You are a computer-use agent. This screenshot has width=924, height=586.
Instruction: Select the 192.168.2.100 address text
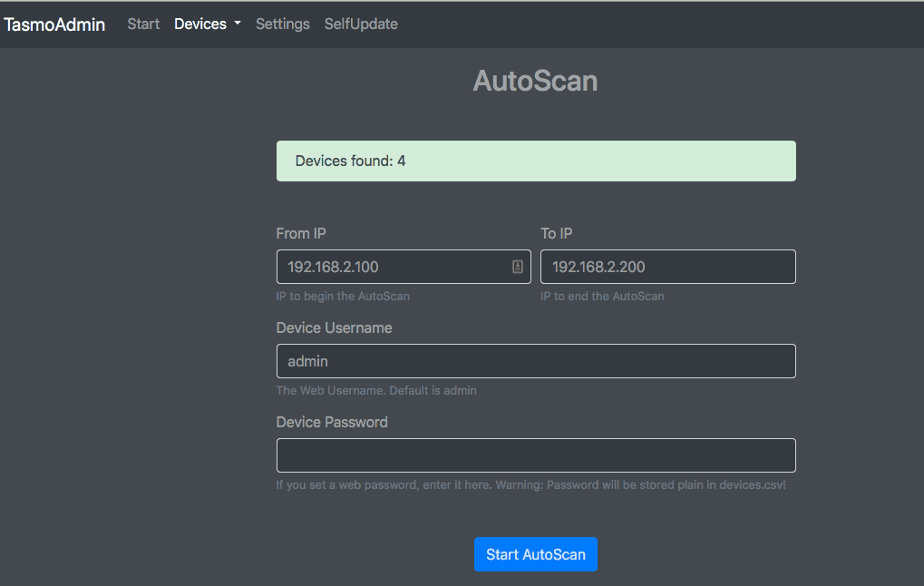(335, 266)
